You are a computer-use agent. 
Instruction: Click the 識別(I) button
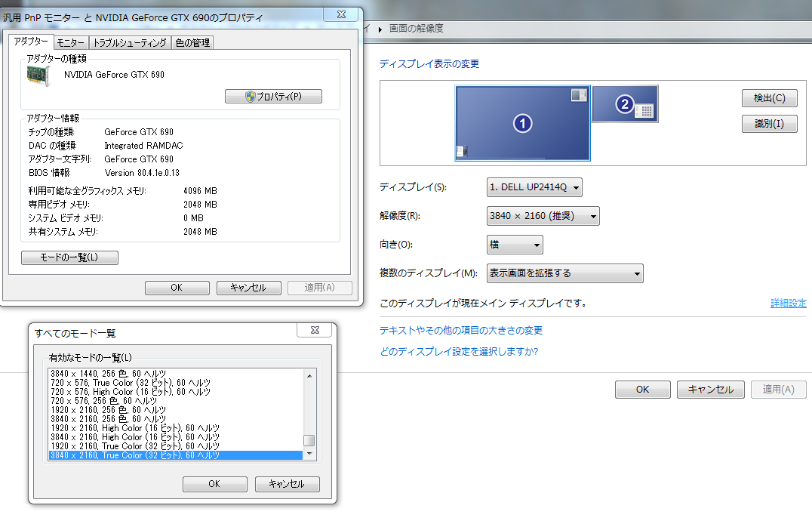770,124
